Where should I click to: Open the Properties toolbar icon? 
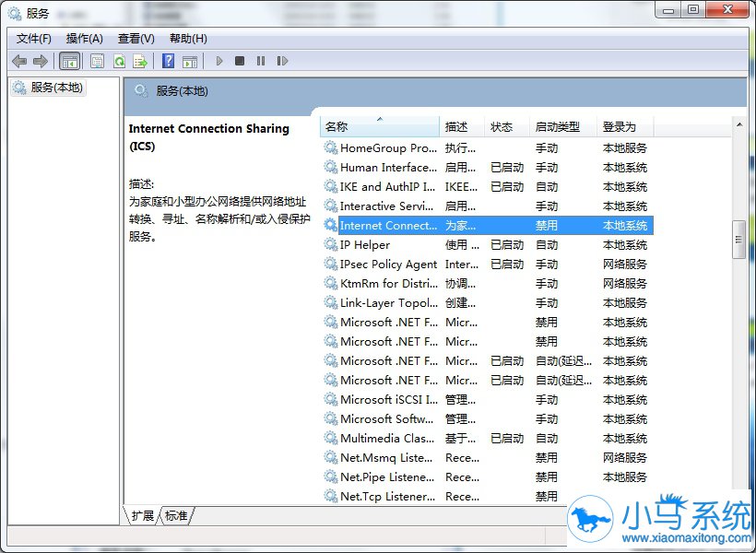98,61
